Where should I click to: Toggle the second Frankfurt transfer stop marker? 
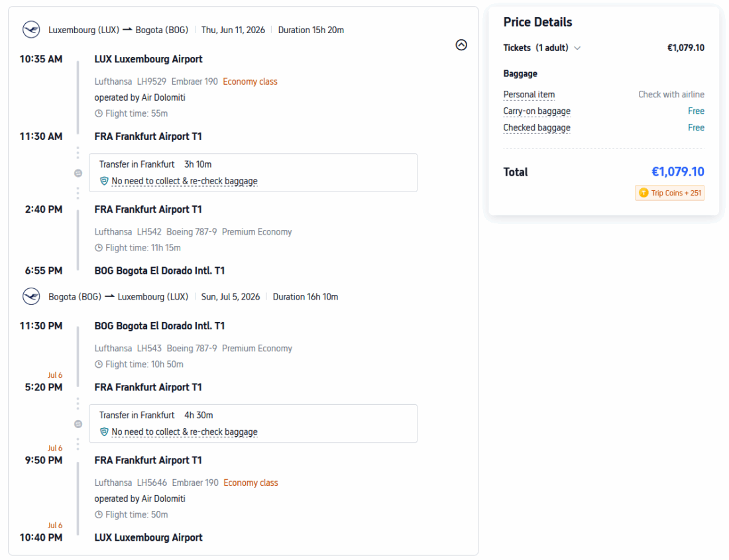(78, 423)
